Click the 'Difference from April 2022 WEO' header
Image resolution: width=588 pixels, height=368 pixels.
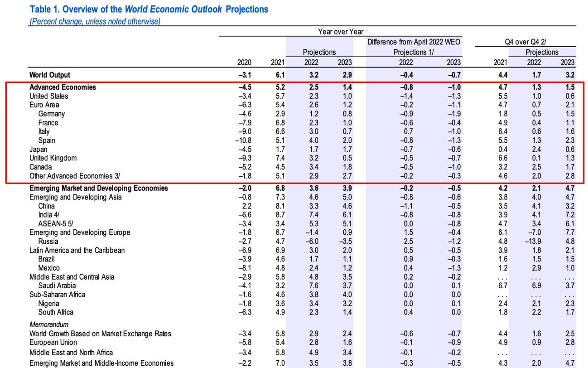click(414, 42)
